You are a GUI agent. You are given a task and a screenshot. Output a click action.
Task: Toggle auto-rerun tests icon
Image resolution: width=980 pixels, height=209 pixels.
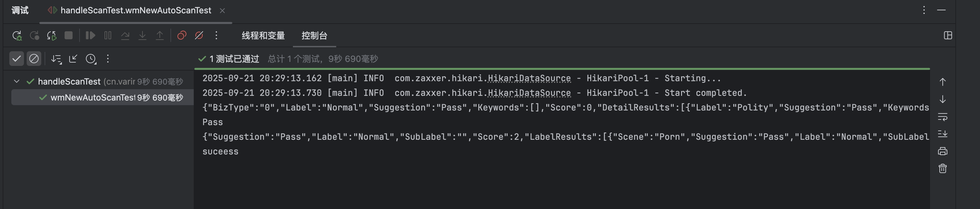coord(51,36)
